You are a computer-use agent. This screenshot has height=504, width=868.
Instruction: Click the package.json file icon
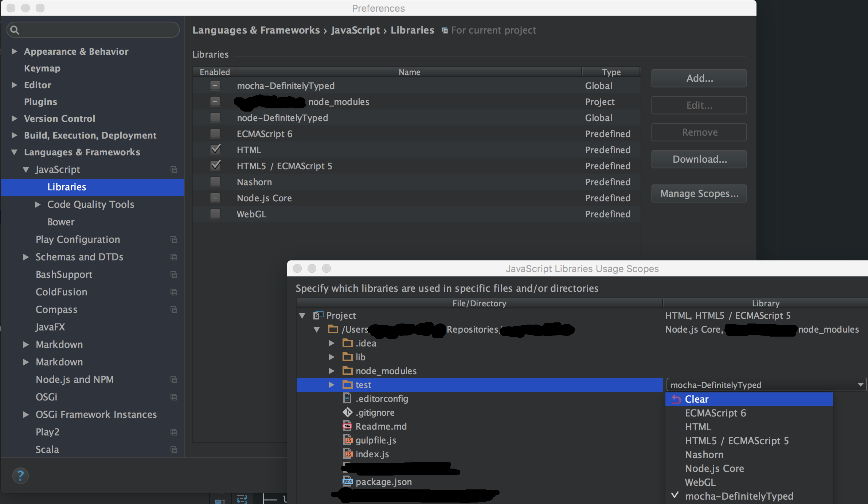(348, 482)
